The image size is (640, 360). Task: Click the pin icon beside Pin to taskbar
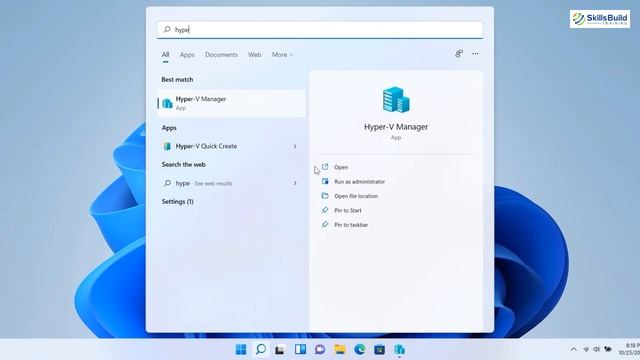click(325, 224)
